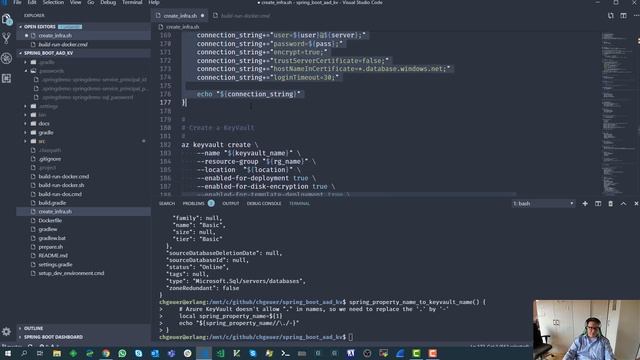Open the Dockerfile in explorer

[83, 220]
